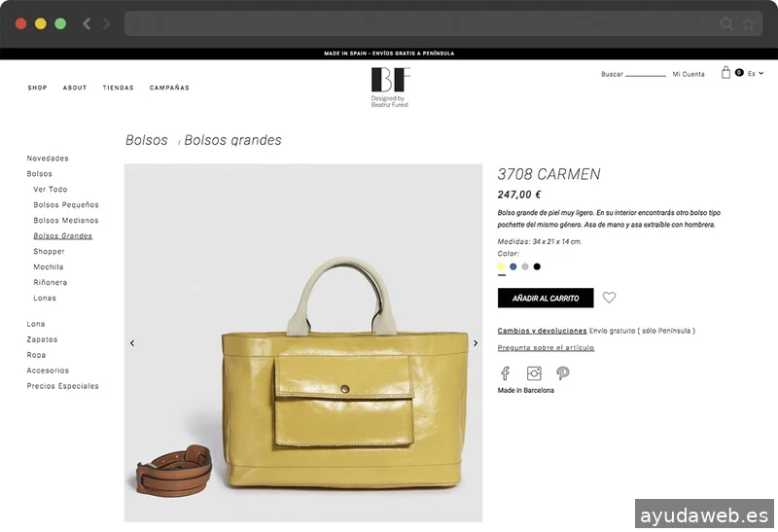Choose the black color option
The image size is (778, 532).
[x=537, y=267]
